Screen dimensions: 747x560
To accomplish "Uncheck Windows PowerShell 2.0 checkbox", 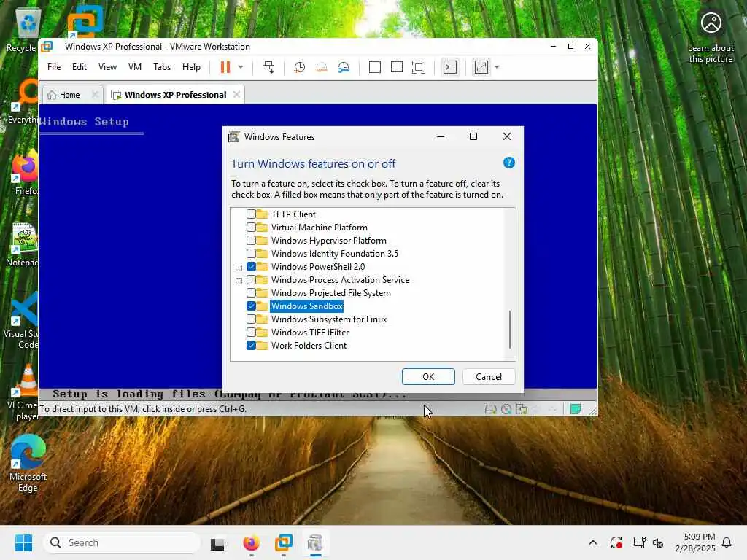I will (251, 267).
